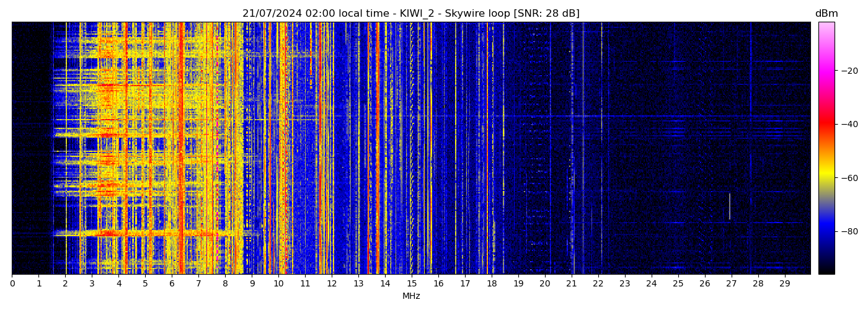Click the 0 tick on the frequency axis
Image resolution: width=868 pixels, height=310 pixels.
pyautogui.click(x=12, y=284)
